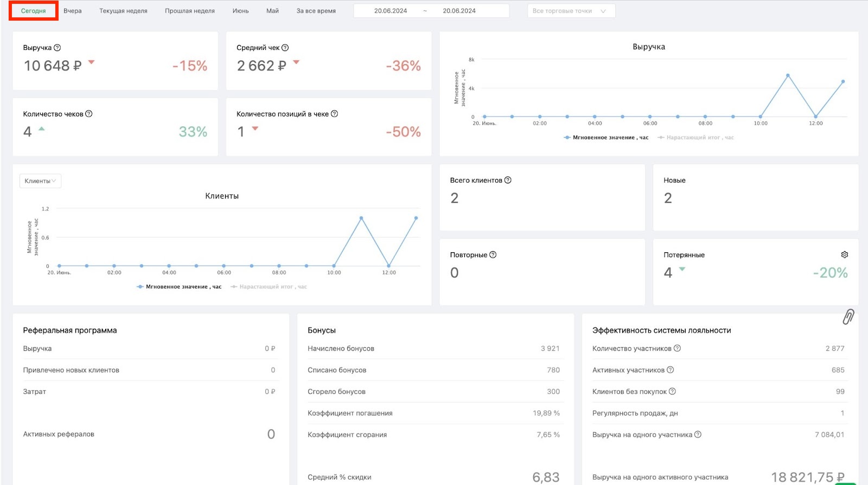Open the Все торговые точки dropdown
Image resolution: width=868 pixels, height=485 pixels.
571,11
